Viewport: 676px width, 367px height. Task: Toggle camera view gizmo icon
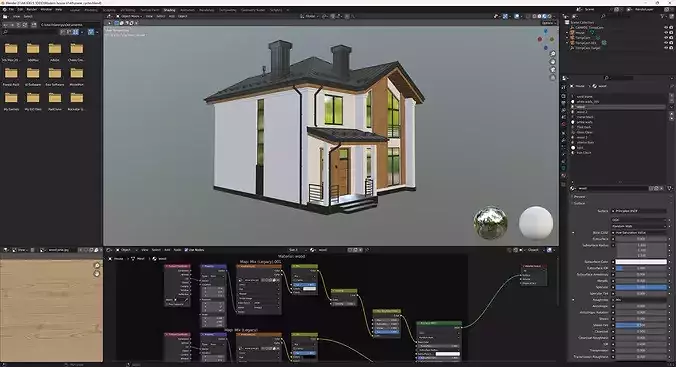[553, 70]
